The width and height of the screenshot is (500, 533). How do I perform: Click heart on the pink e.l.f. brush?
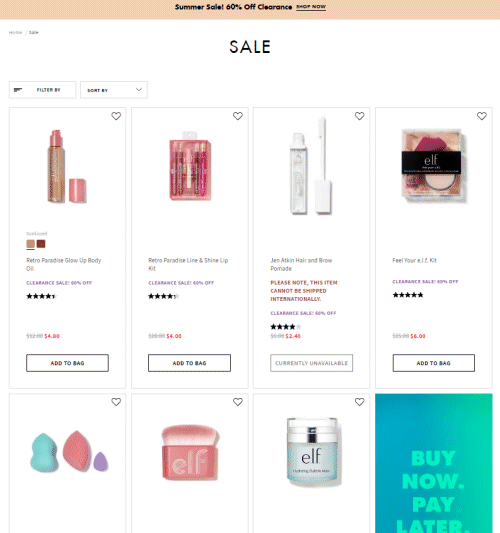238,402
